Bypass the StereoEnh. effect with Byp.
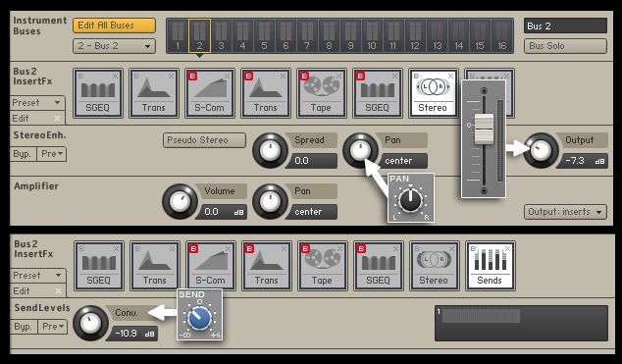The width and height of the screenshot is (622, 364). (23, 154)
